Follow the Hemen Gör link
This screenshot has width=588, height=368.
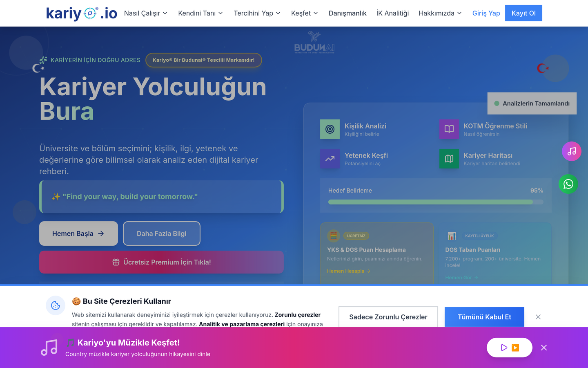click(x=461, y=278)
